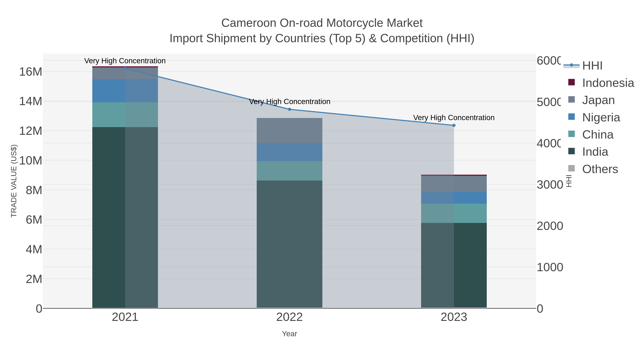Click the HHI line marker for 2023
The height and width of the screenshot is (362, 644).
pyautogui.click(x=454, y=125)
